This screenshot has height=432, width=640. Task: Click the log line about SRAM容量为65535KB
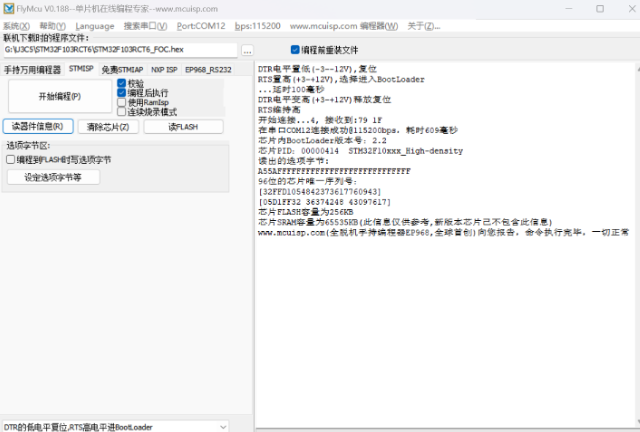405,222
